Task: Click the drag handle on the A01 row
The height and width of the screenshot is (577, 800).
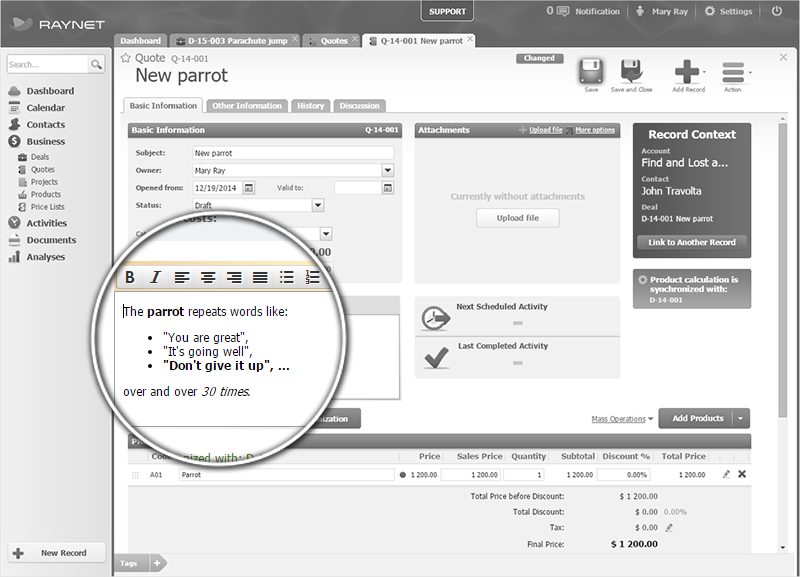Action: [135, 475]
